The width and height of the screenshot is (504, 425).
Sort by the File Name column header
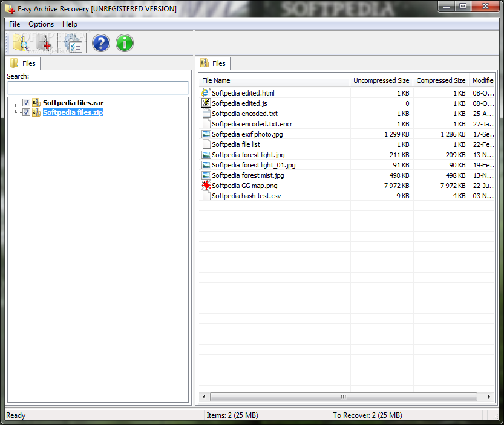coord(274,80)
